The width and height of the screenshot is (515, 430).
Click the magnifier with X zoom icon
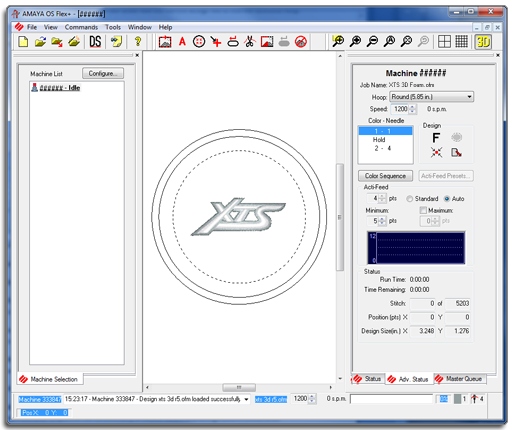point(406,42)
